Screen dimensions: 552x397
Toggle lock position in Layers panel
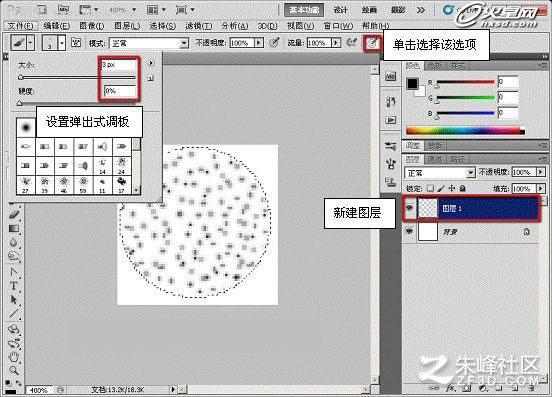(452, 188)
